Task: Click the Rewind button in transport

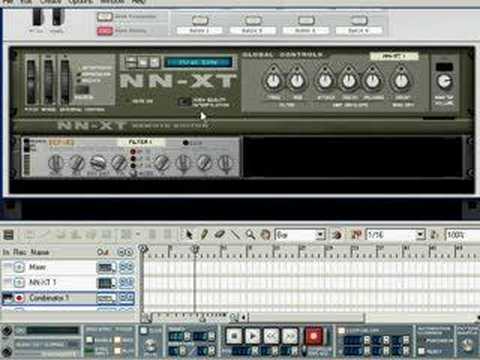Action: click(x=271, y=336)
